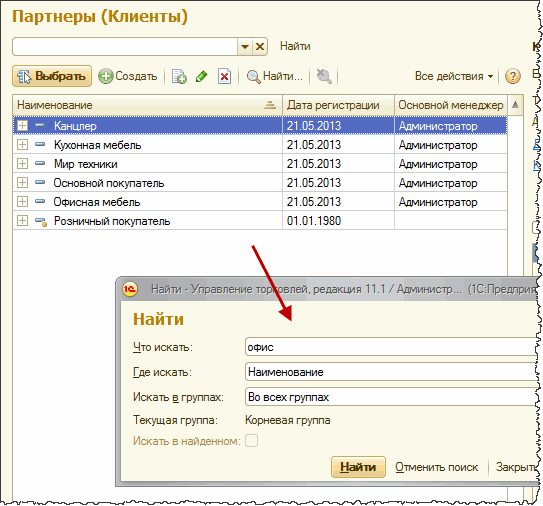The image size is (543, 506).
Task: Click the Где искать field in the Найти dialog
Action: coord(391,372)
